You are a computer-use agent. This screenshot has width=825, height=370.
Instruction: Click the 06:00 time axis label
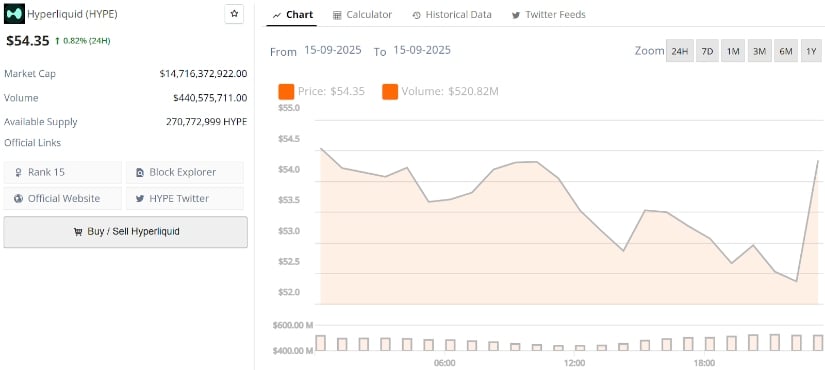tap(445, 363)
